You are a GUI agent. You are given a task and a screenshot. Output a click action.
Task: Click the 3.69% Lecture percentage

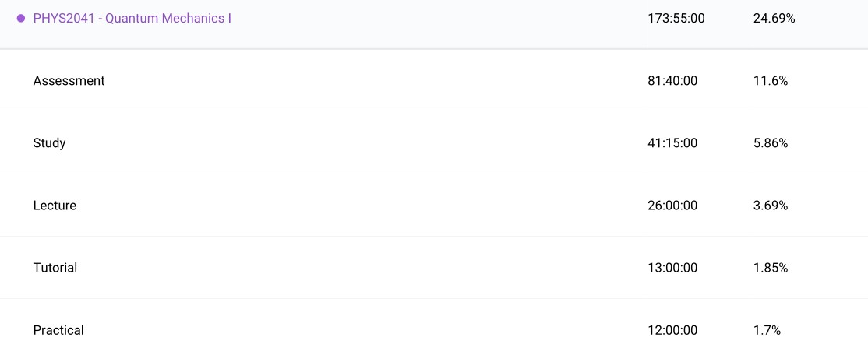771,206
